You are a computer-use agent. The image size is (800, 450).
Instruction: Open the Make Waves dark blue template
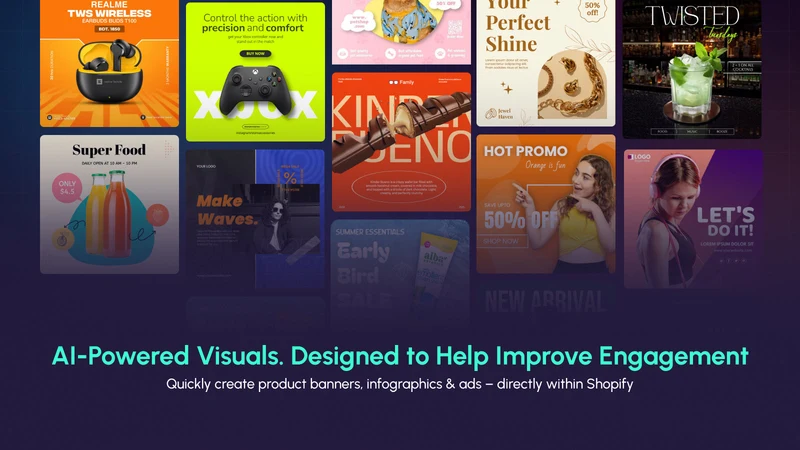[255, 219]
